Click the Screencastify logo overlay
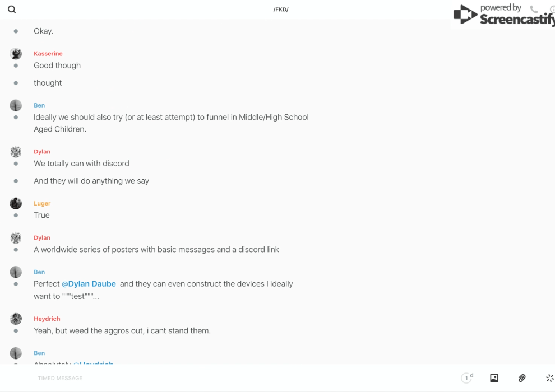 (x=503, y=15)
